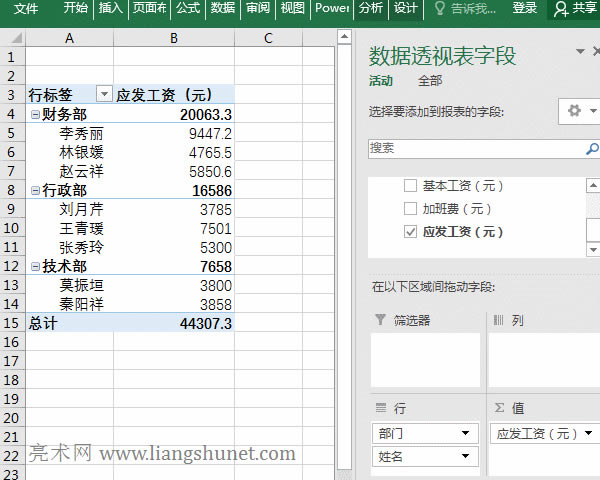The height and width of the screenshot is (480, 600).
Task: Enable the 加班费（元） field checkbox
Action: pos(410,209)
